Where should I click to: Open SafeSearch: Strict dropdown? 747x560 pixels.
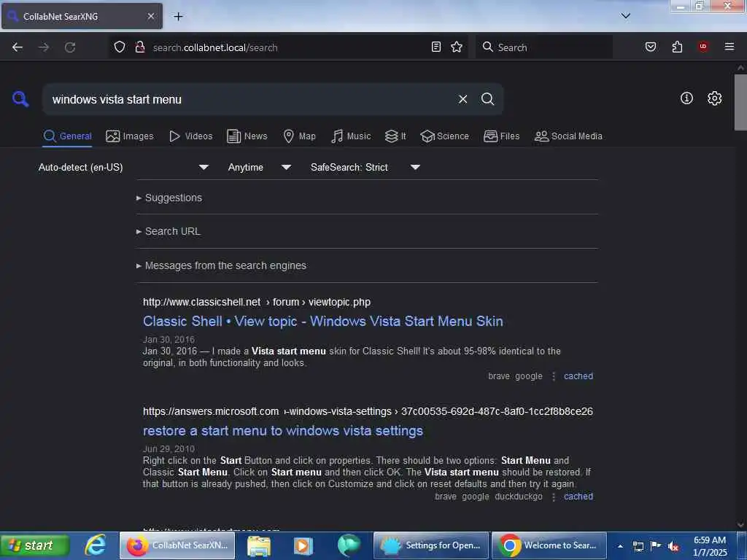pyautogui.click(x=365, y=167)
